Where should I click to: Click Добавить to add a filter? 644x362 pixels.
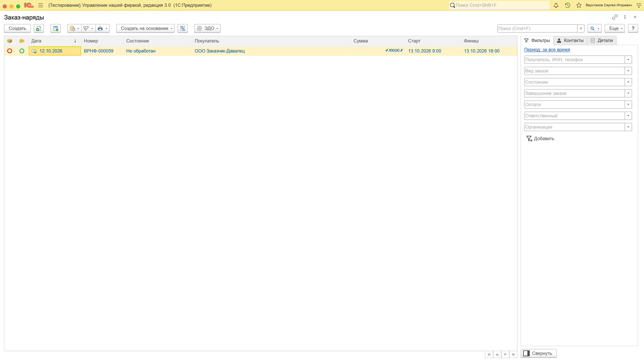pyautogui.click(x=540, y=139)
